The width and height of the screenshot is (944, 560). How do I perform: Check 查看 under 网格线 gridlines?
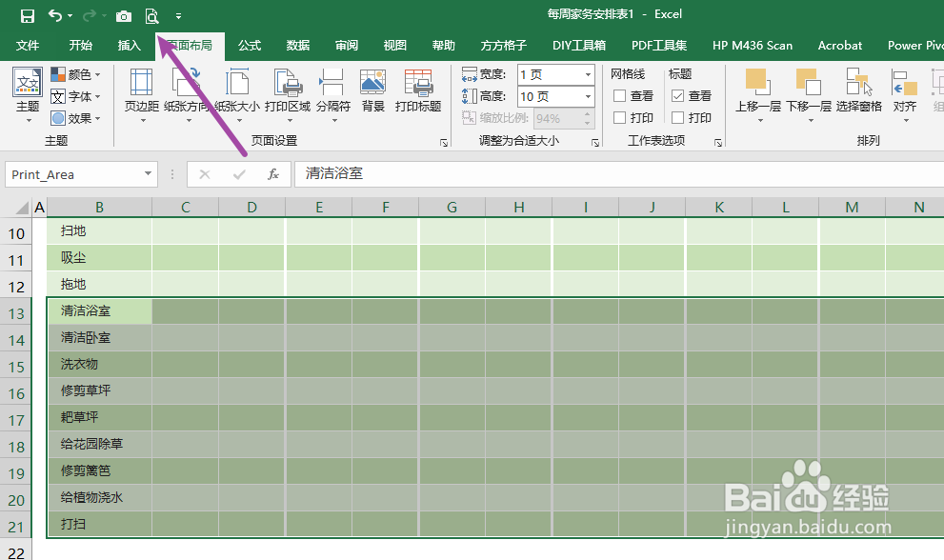621,95
